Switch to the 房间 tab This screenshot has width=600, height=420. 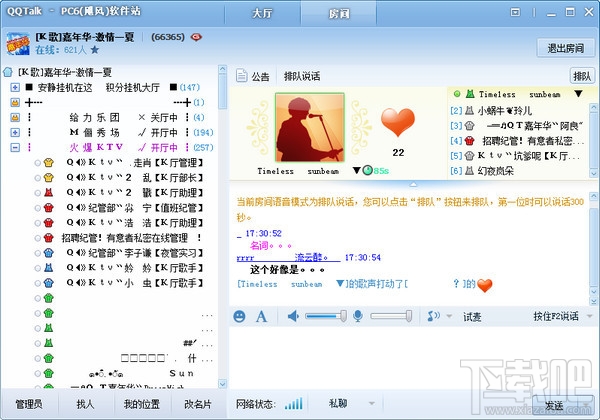(x=339, y=13)
